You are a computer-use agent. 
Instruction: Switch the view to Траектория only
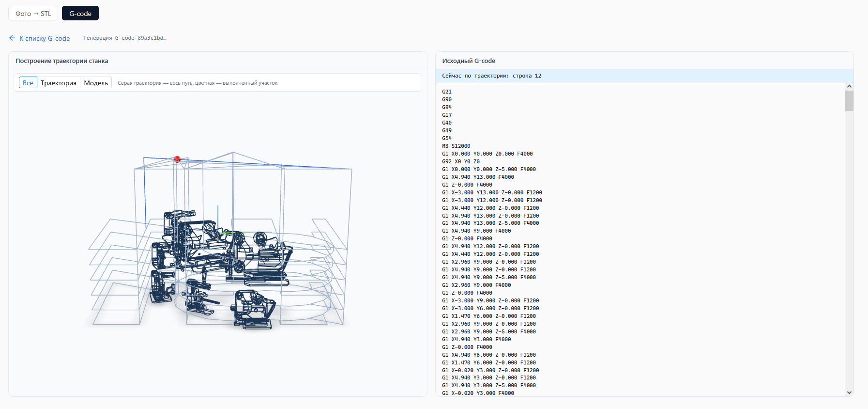pyautogui.click(x=59, y=83)
